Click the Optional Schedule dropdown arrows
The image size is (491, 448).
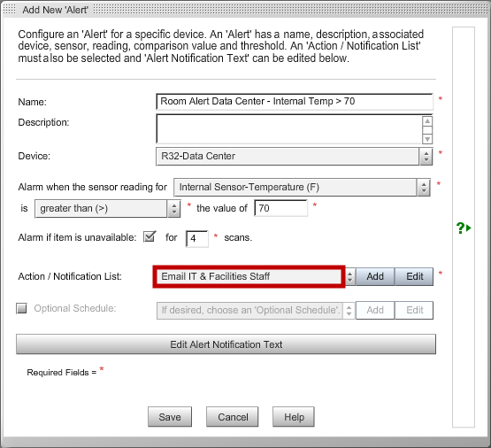tap(349, 311)
